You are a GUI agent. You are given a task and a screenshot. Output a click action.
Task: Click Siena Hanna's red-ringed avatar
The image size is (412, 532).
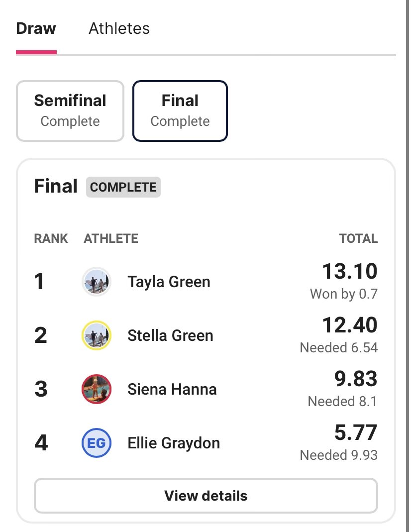tap(96, 389)
